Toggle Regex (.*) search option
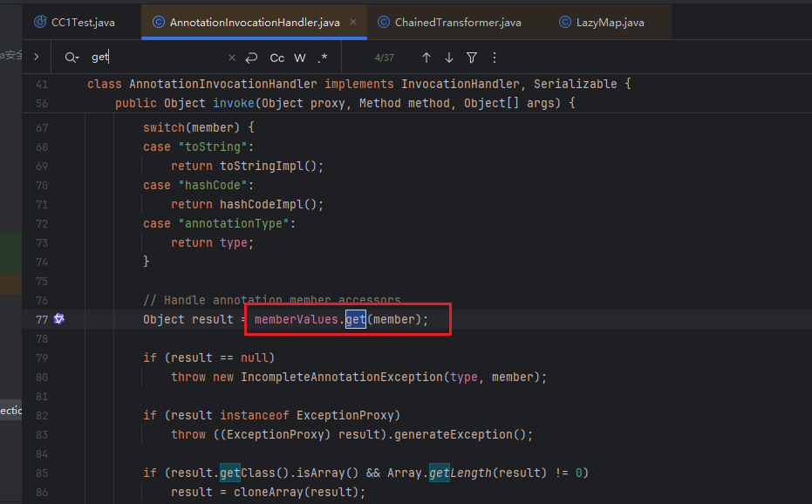 pos(323,58)
